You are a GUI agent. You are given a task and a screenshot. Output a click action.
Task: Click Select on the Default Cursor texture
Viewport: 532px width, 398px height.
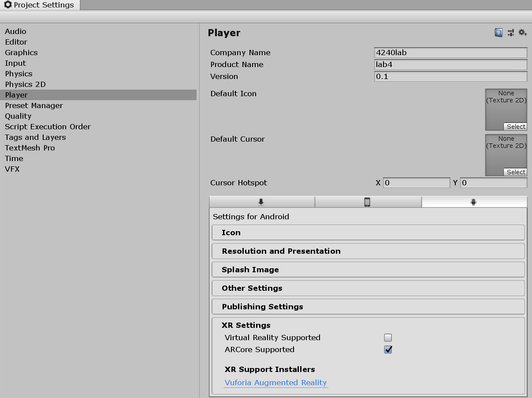515,172
